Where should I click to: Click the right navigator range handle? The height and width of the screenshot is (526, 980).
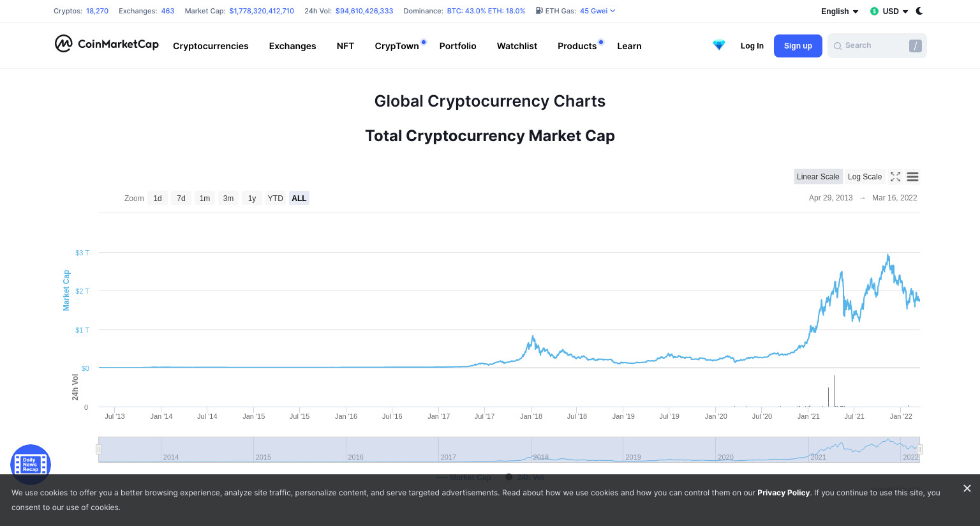coord(920,449)
